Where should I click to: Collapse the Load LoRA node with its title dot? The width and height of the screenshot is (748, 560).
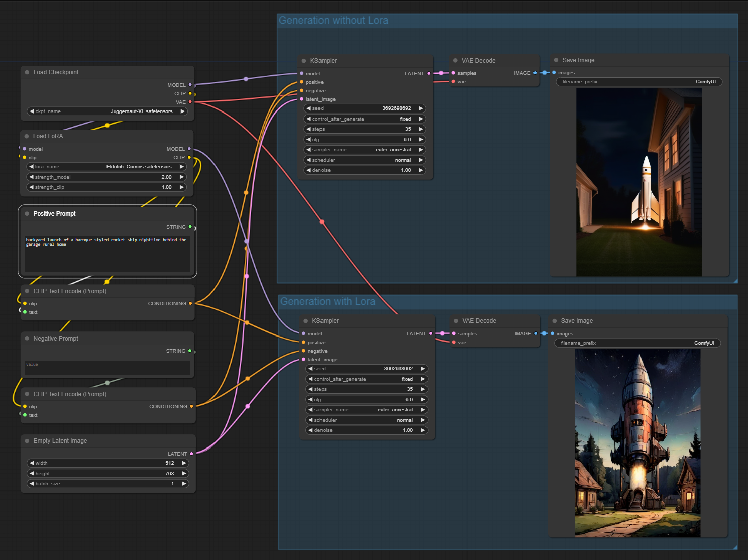coord(27,136)
